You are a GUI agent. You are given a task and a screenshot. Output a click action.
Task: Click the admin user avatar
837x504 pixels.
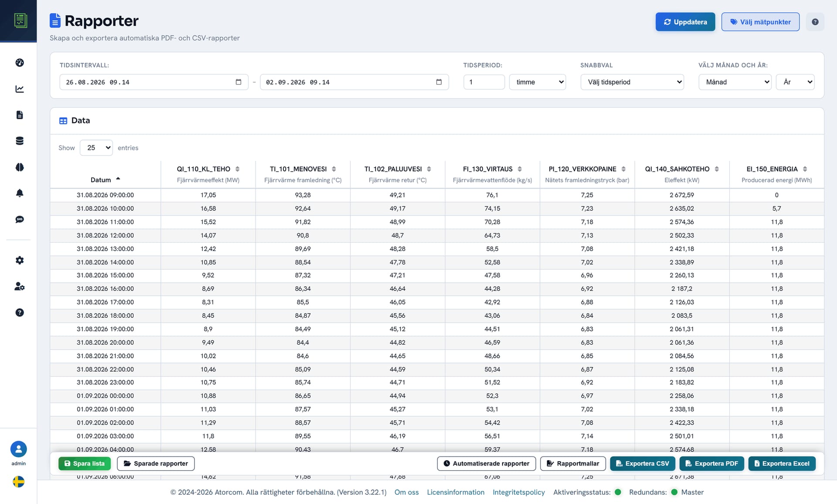pos(18,449)
